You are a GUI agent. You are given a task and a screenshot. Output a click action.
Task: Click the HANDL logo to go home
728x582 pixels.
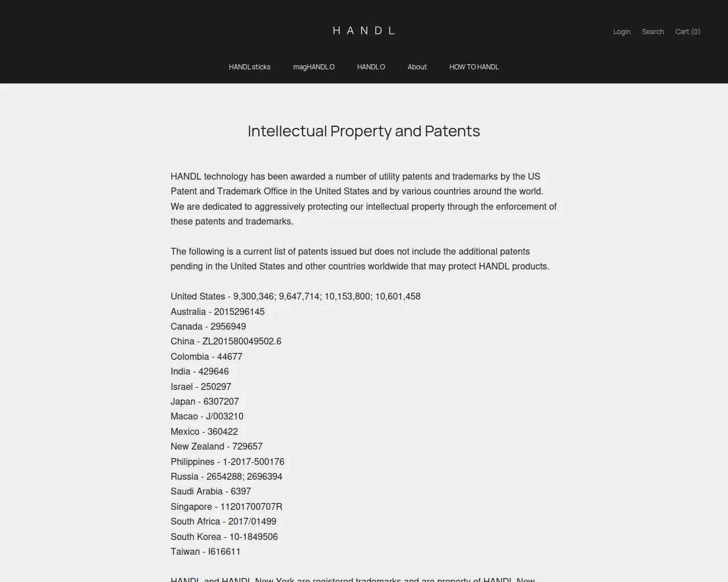point(363,31)
